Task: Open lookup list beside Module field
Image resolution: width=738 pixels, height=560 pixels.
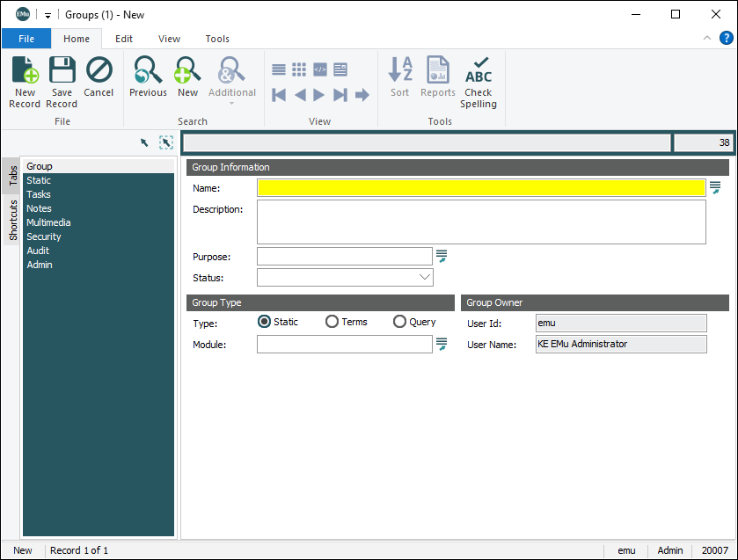Action: 442,345
